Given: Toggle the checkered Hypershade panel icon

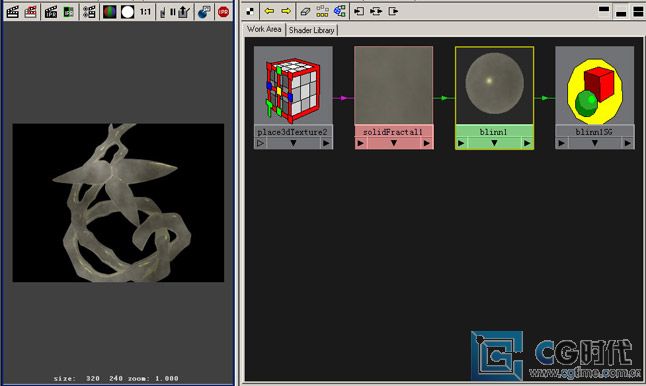Looking at the screenshot, I should (250, 12).
